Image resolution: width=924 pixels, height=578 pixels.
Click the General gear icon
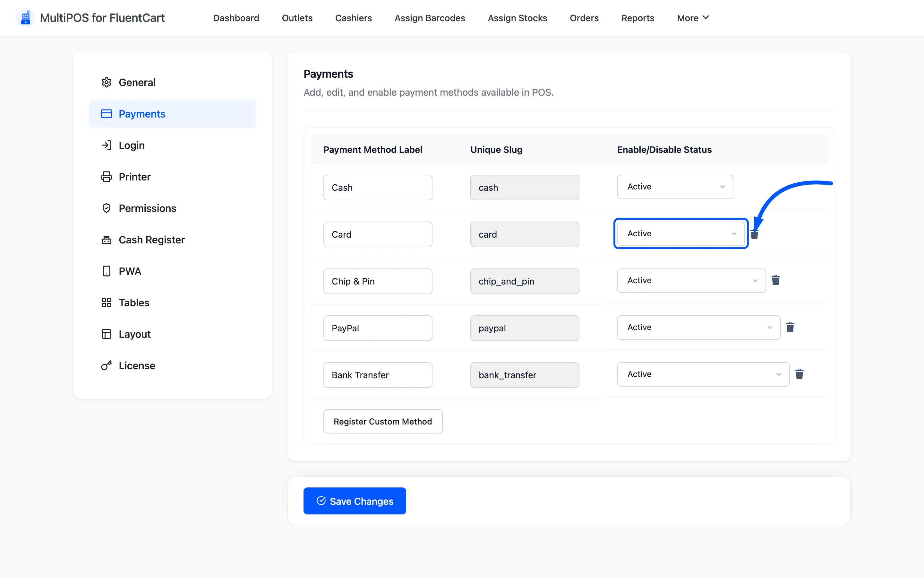tap(106, 82)
